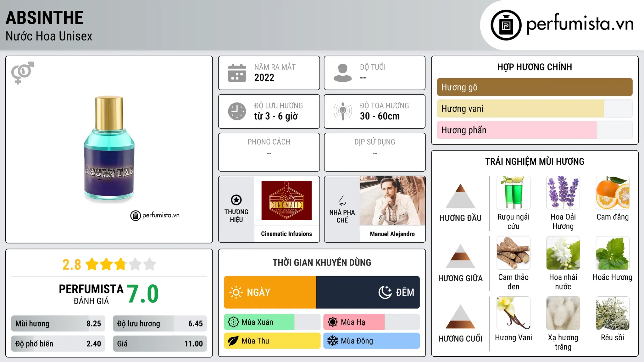Select the Cam đắng bitter orange image
Screen dimensions: 644x362
click(613, 193)
